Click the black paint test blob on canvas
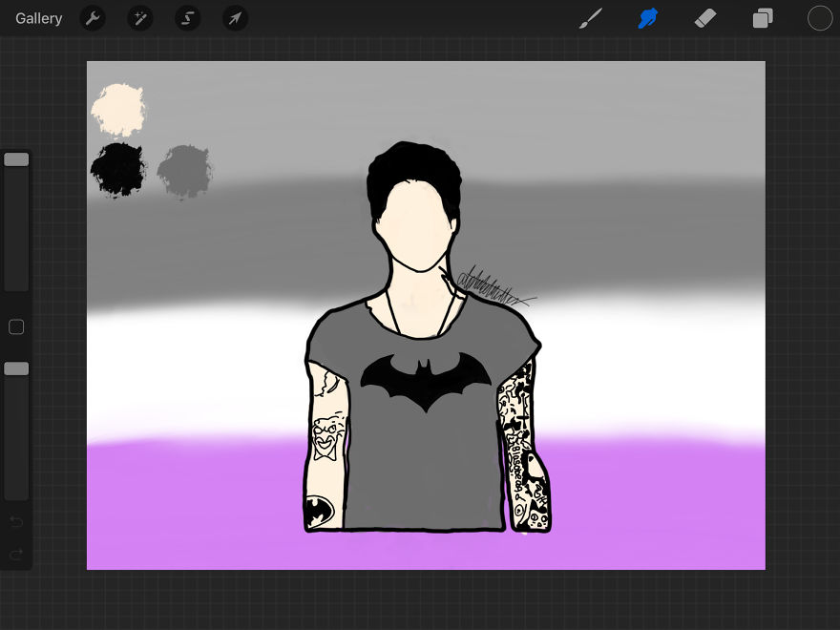This screenshot has height=630, width=840. click(117, 170)
